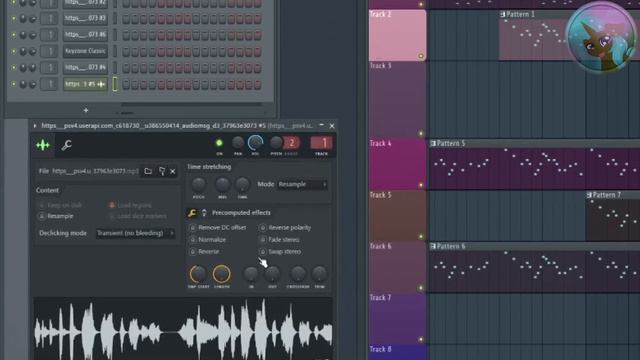Open the wrench miscellaneous settings tab
The image size is (640, 360).
(x=66, y=144)
